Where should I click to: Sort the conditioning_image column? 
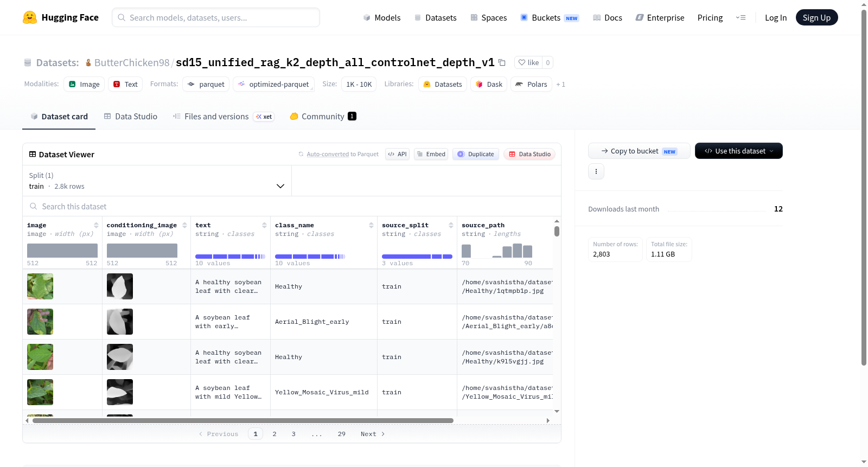tap(184, 225)
